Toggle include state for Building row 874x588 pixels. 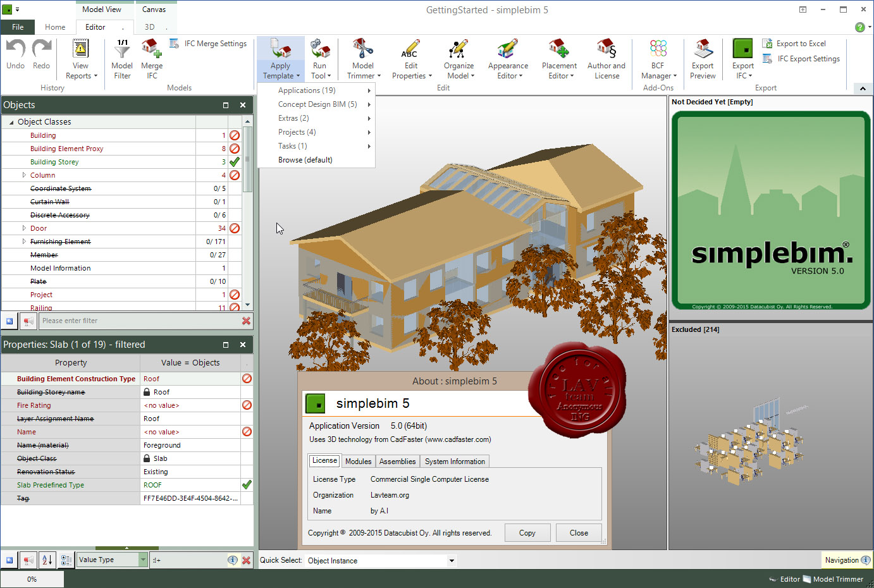(235, 135)
